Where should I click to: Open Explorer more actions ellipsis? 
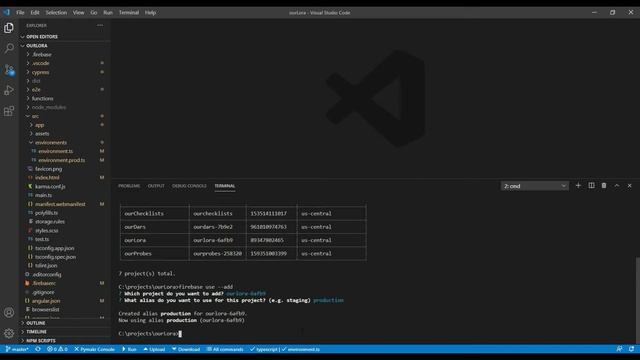[100, 25]
